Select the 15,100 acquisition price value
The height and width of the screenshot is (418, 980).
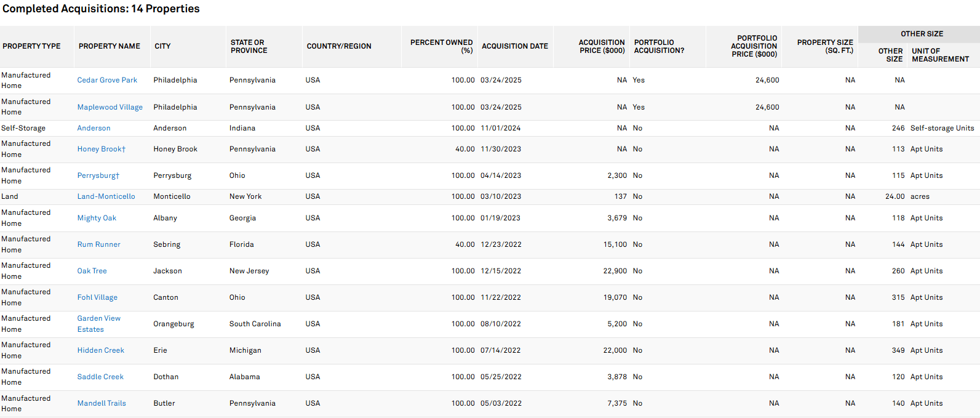tap(615, 244)
